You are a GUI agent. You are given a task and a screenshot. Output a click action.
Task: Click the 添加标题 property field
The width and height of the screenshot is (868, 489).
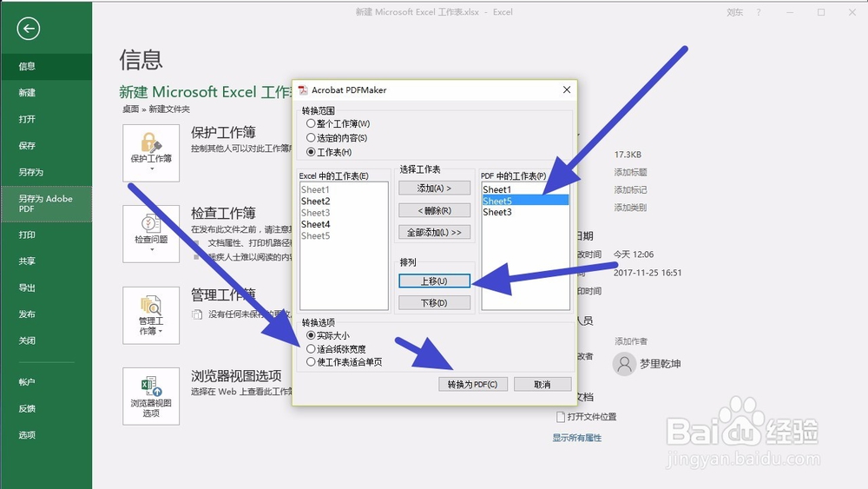coord(630,172)
